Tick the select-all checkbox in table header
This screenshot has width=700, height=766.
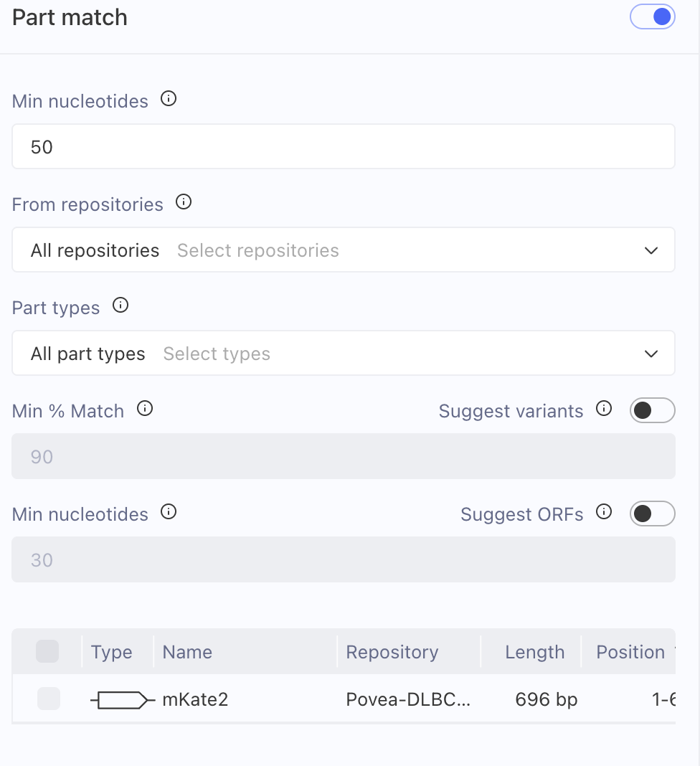[47, 652]
